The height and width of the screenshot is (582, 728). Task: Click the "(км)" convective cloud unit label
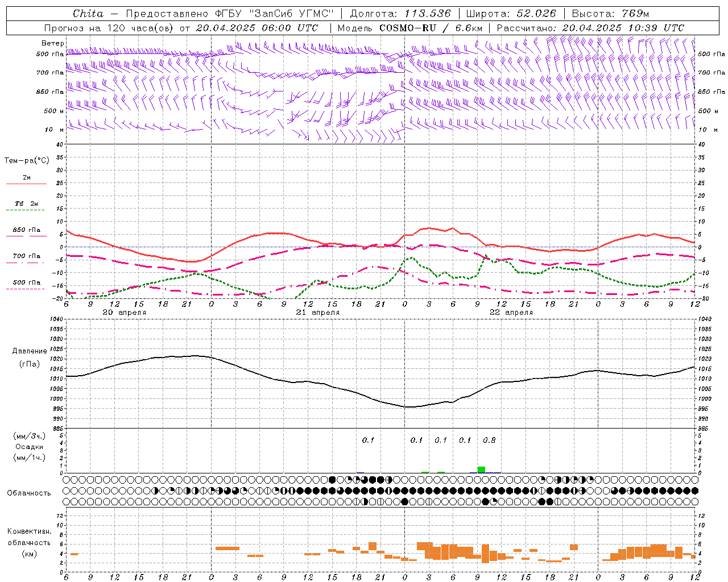pyautogui.click(x=30, y=554)
